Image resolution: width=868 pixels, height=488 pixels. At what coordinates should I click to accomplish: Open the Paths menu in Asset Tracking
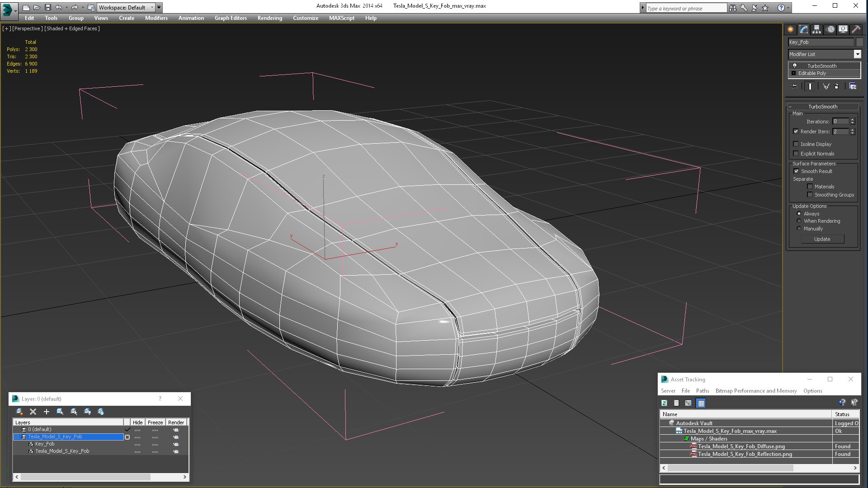(702, 391)
